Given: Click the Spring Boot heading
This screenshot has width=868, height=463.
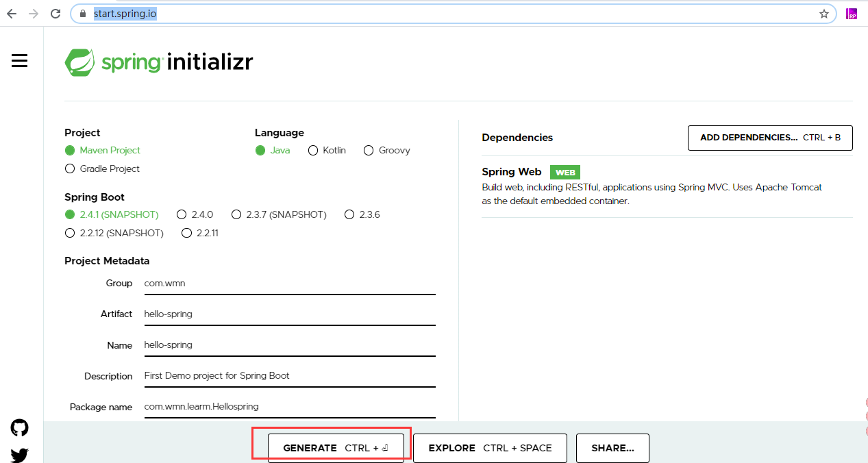Looking at the screenshot, I should (95, 197).
